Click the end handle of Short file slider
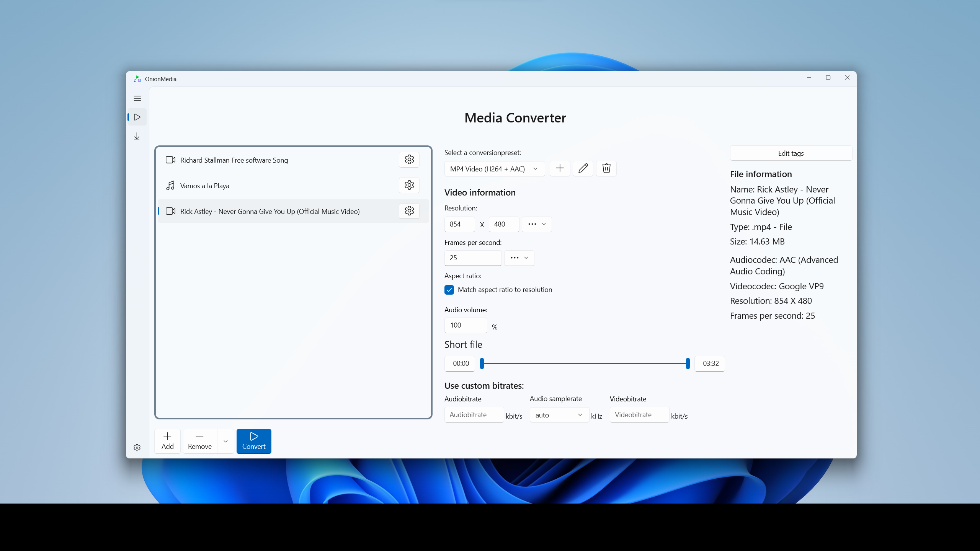The image size is (980, 551). click(688, 364)
